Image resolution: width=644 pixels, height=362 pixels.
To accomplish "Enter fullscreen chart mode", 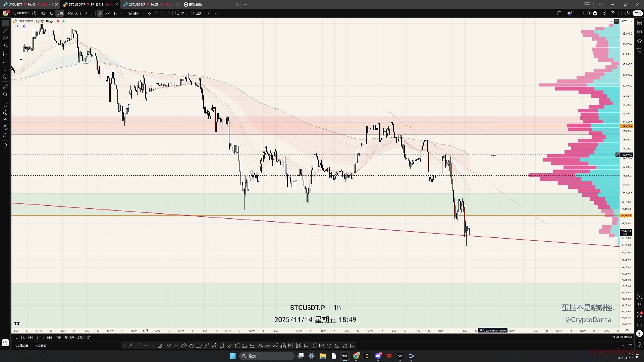I will (620, 13).
